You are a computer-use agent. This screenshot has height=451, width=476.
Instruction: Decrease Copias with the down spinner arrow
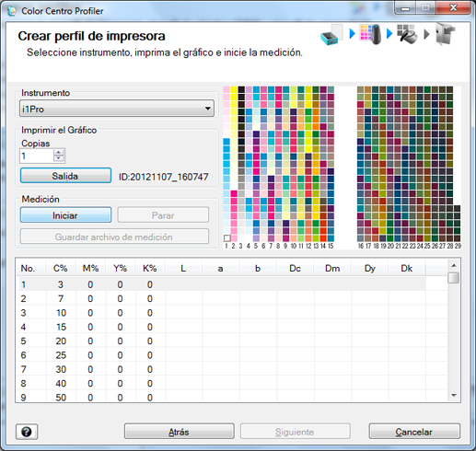click(59, 158)
